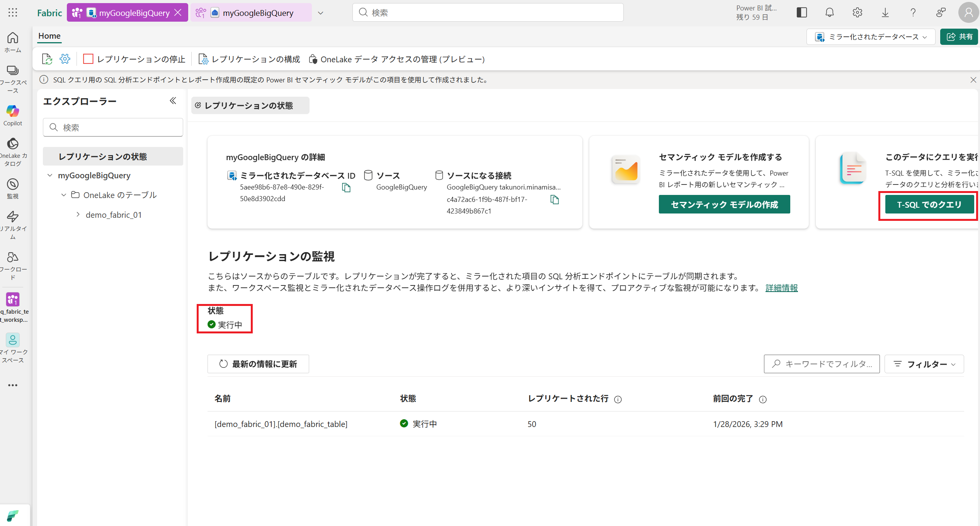Open the ミラー化されたデータベース dropdown
980x526 pixels.
(871, 37)
